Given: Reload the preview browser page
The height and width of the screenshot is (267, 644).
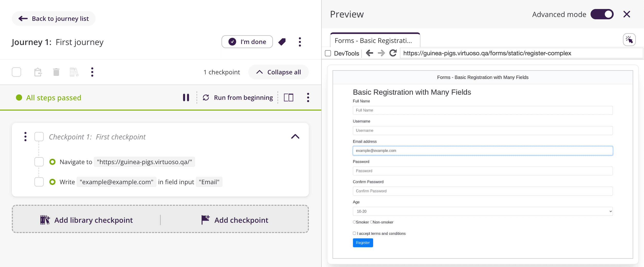Looking at the screenshot, I should pyautogui.click(x=393, y=53).
